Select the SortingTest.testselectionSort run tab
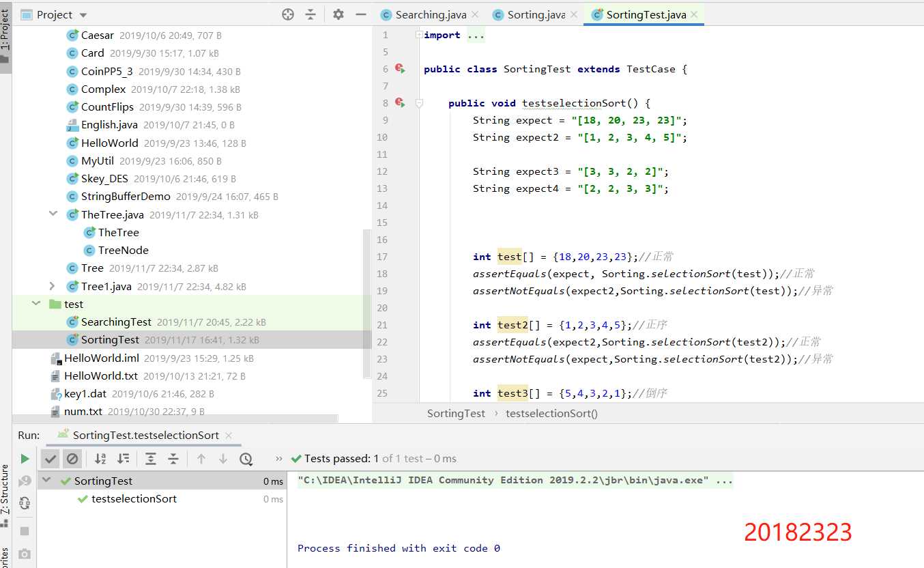This screenshot has width=924, height=568. click(x=145, y=436)
